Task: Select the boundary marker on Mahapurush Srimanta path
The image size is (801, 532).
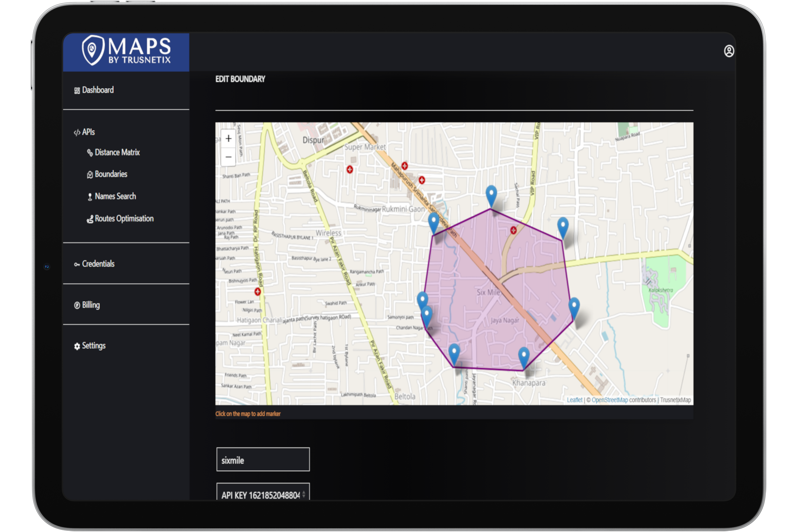Action: click(434, 223)
